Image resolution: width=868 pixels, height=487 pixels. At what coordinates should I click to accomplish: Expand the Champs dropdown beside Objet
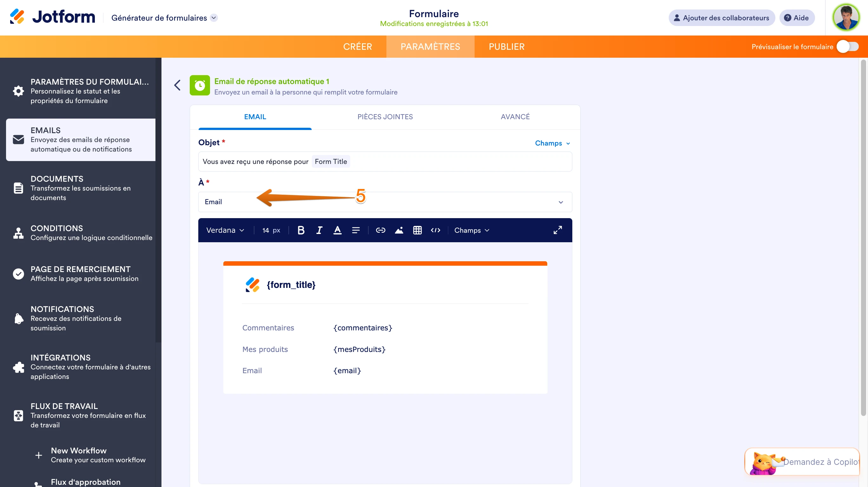click(x=553, y=143)
